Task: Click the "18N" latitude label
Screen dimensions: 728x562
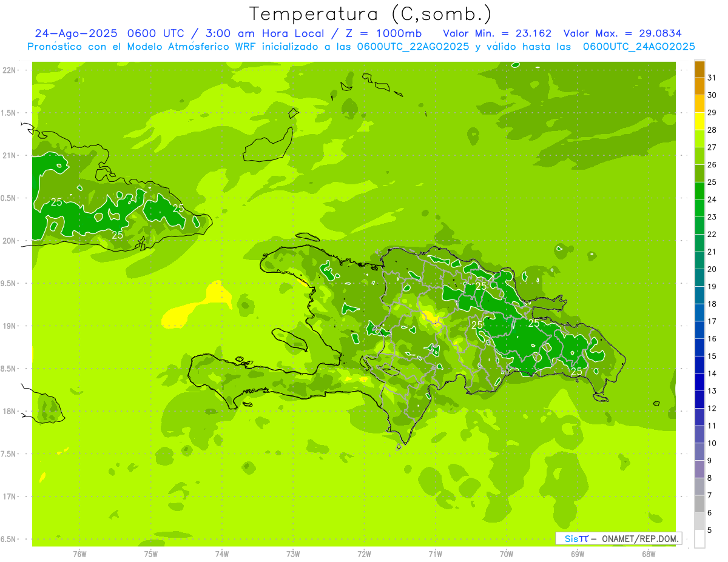Action: [8, 411]
